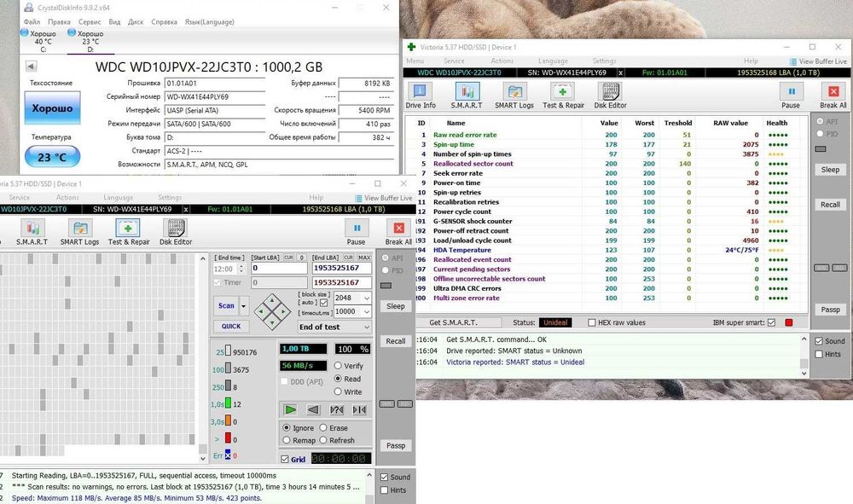Click the x next to serial number in SMART-table window
The height and width of the screenshot is (504, 853).
pyautogui.click(x=621, y=72)
